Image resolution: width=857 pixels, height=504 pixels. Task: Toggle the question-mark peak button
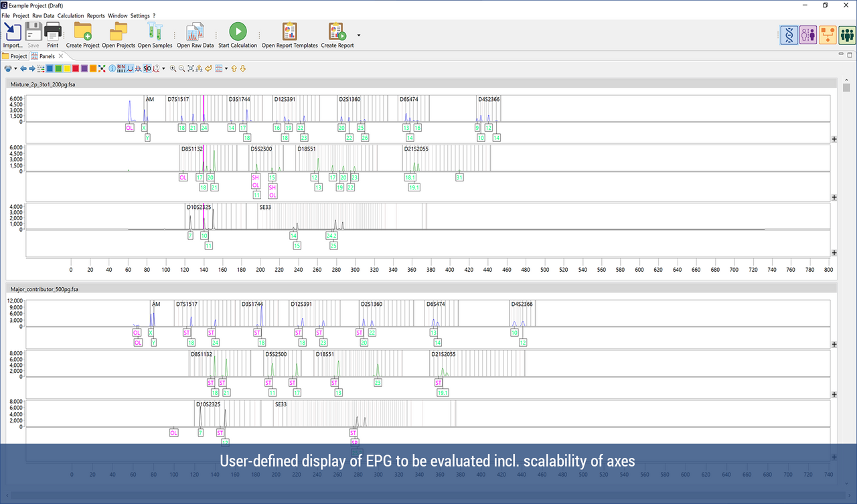(157, 68)
